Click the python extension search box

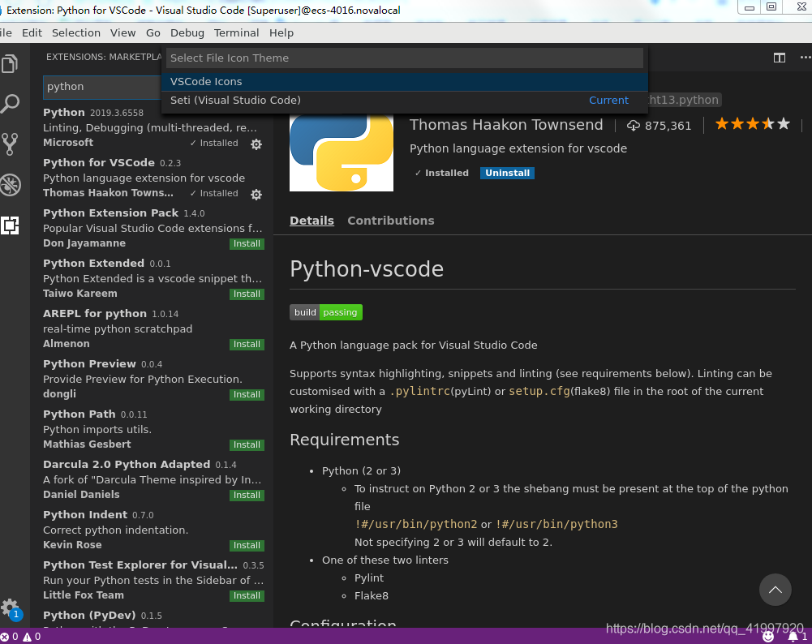tap(103, 87)
